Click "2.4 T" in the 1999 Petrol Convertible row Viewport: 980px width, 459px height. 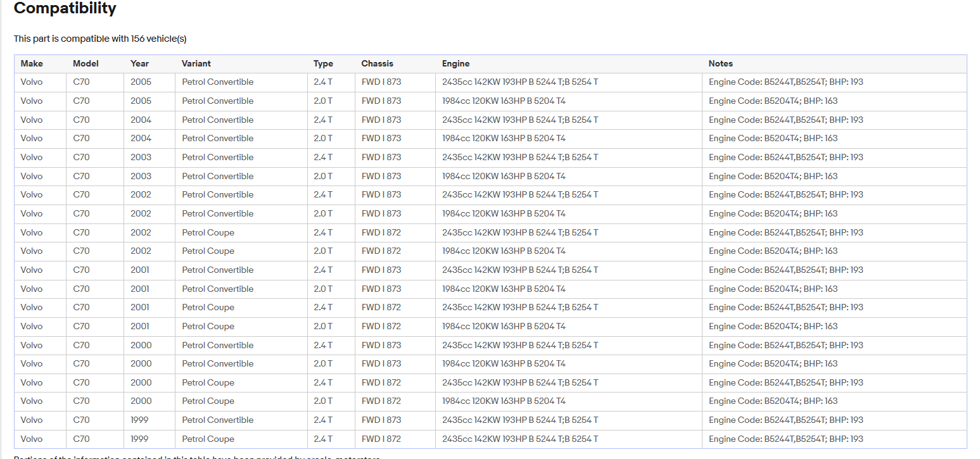[x=323, y=420]
